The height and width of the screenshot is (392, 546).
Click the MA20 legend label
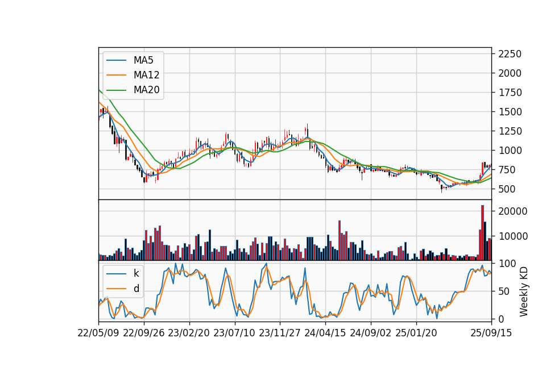pos(146,90)
